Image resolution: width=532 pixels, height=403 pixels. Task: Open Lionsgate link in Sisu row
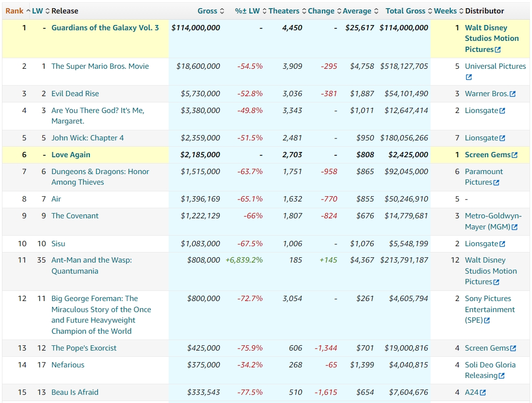pos(482,244)
